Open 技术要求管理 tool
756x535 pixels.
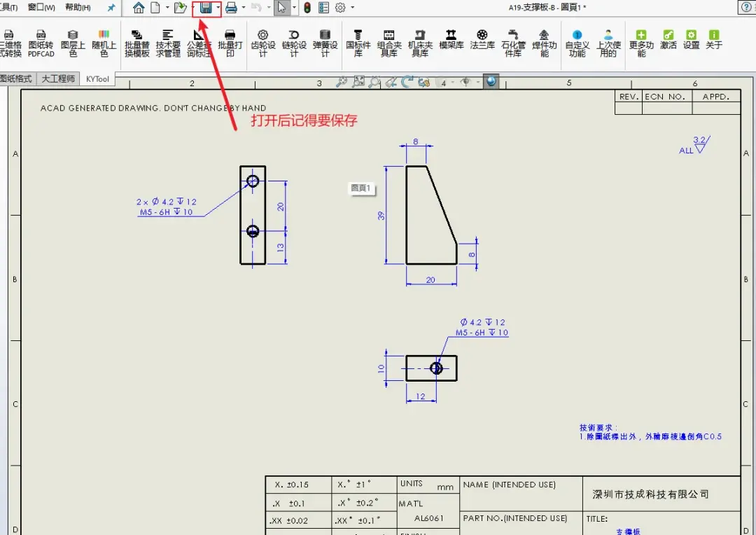tap(168, 43)
